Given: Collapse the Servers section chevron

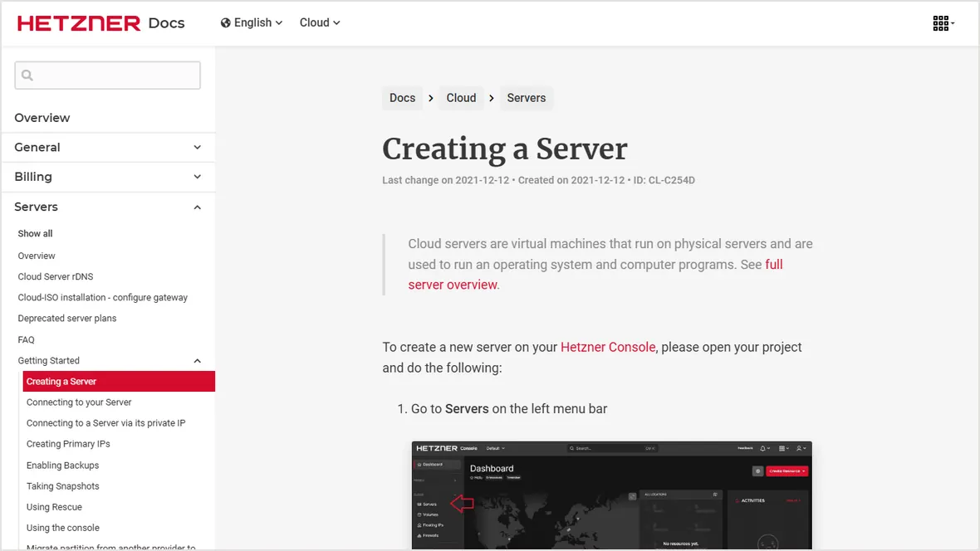Looking at the screenshot, I should [x=197, y=207].
